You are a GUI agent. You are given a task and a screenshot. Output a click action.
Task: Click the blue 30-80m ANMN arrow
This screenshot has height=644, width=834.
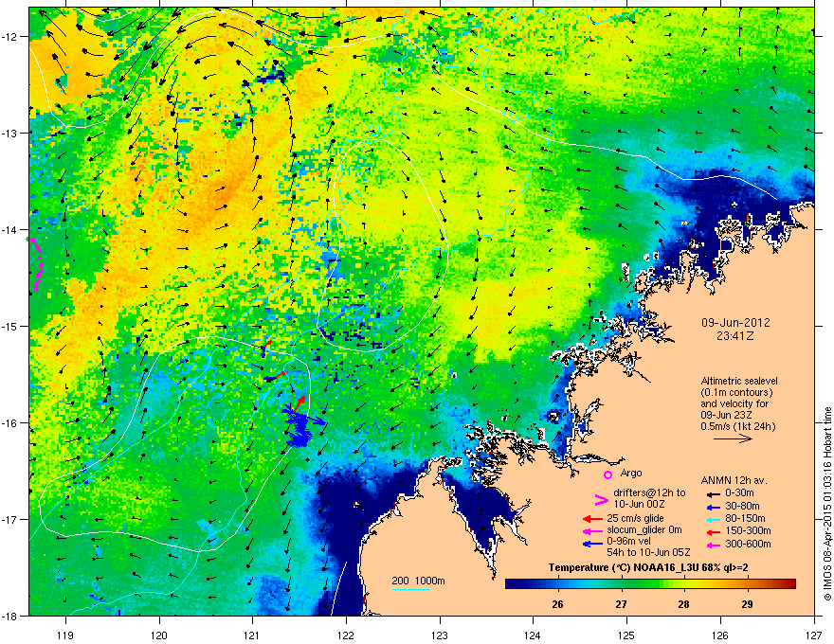click(x=712, y=507)
